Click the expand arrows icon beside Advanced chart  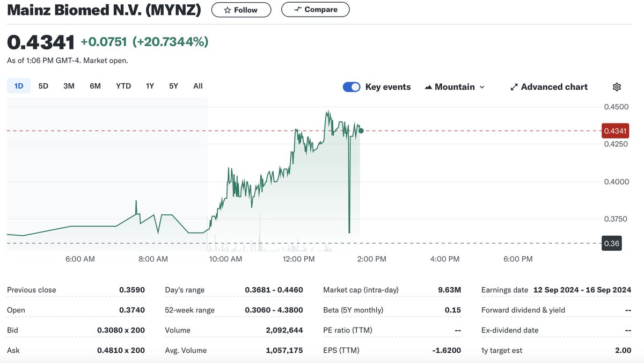514,87
